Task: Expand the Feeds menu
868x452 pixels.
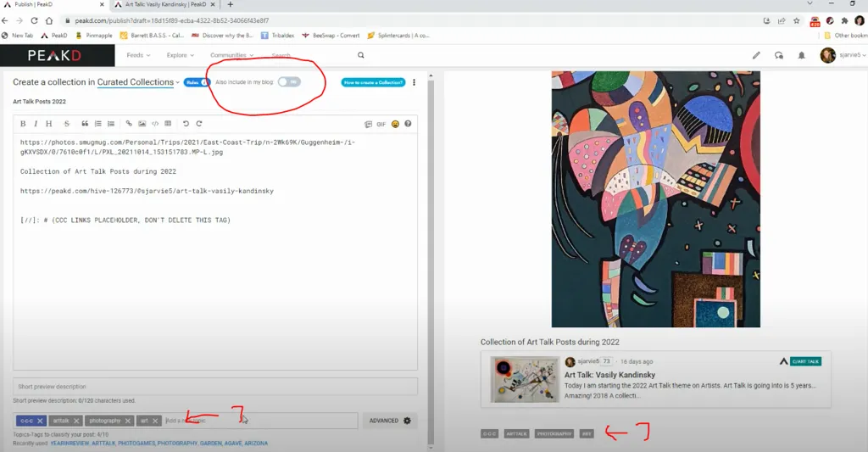Action: (138, 55)
